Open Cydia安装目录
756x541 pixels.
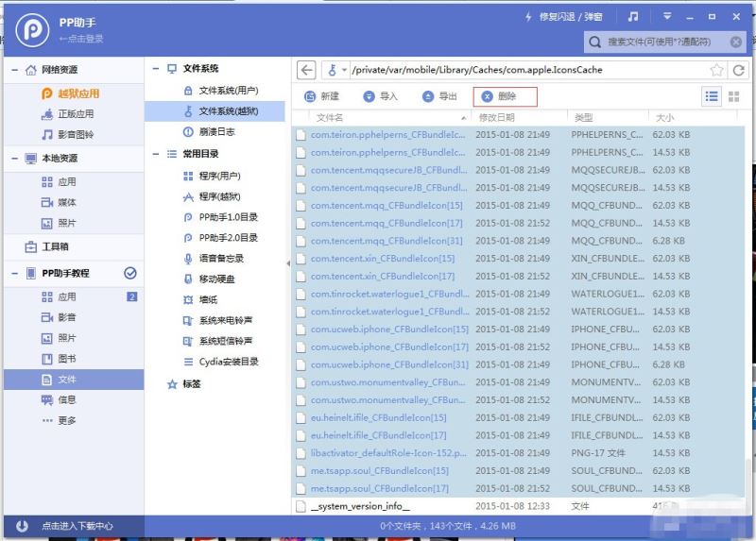point(221,362)
